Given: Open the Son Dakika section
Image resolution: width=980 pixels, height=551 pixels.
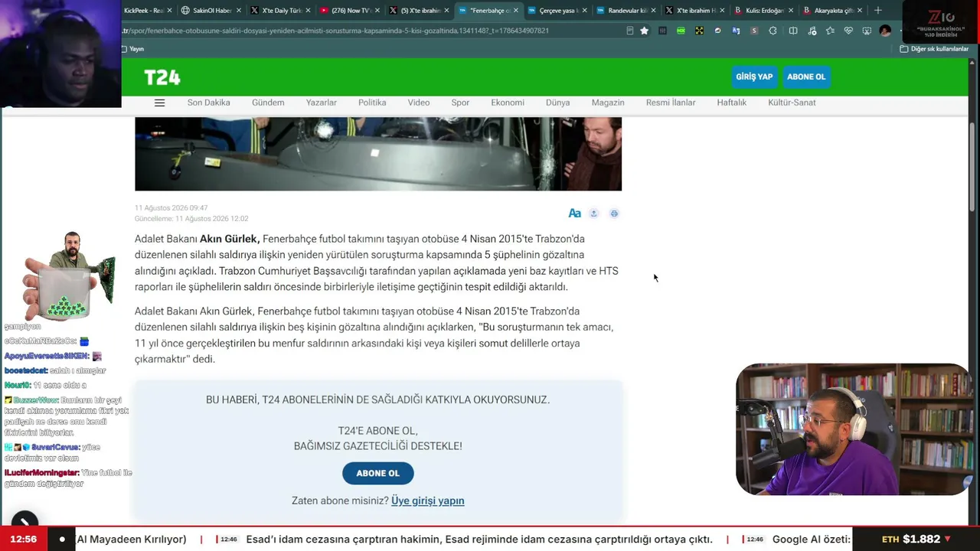Looking at the screenshot, I should click(x=209, y=103).
